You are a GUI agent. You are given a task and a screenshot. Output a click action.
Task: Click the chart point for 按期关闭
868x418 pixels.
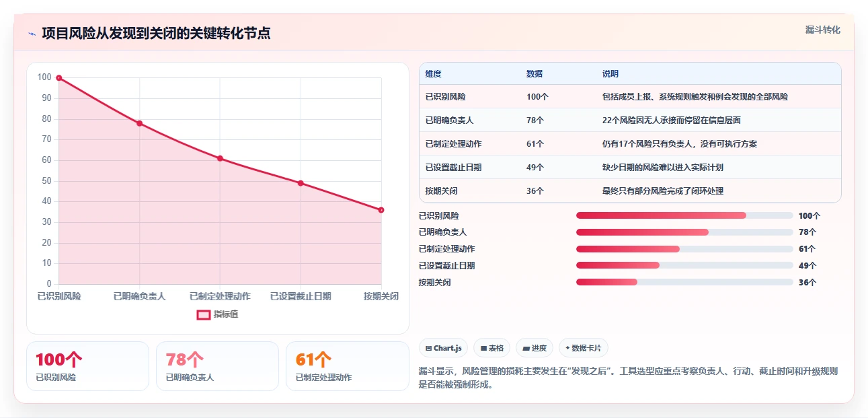tap(381, 210)
